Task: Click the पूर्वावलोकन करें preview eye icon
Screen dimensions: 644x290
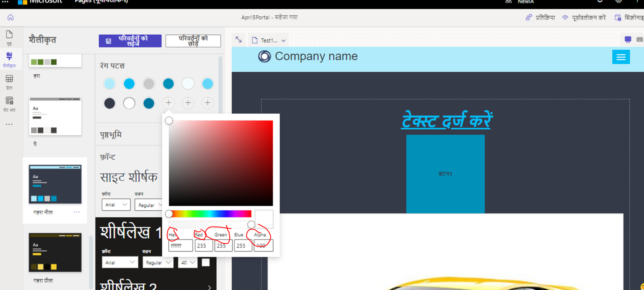Action: click(x=565, y=18)
